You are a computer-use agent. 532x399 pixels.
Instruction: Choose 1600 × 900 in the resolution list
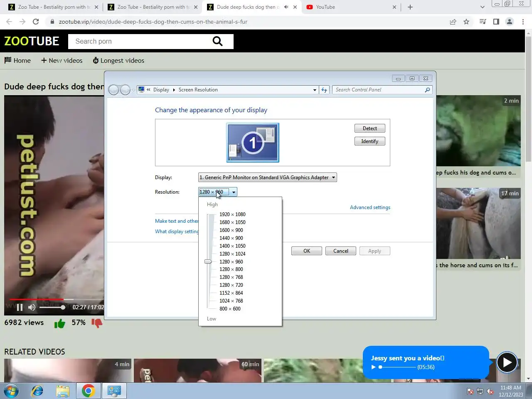tap(231, 230)
